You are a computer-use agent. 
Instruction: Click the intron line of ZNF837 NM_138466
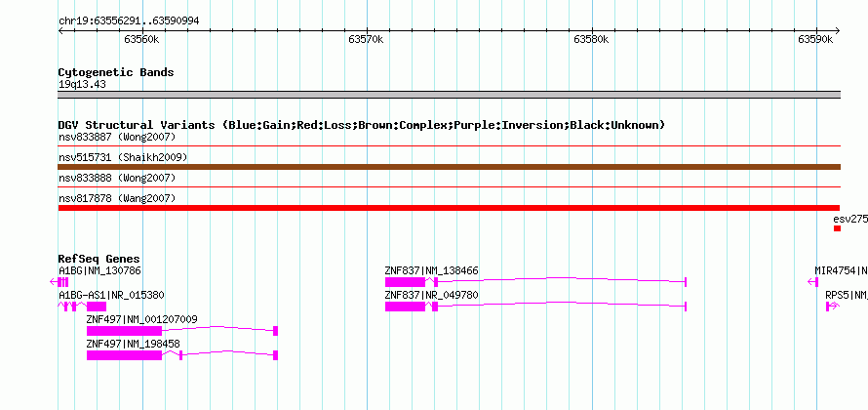click(562, 279)
